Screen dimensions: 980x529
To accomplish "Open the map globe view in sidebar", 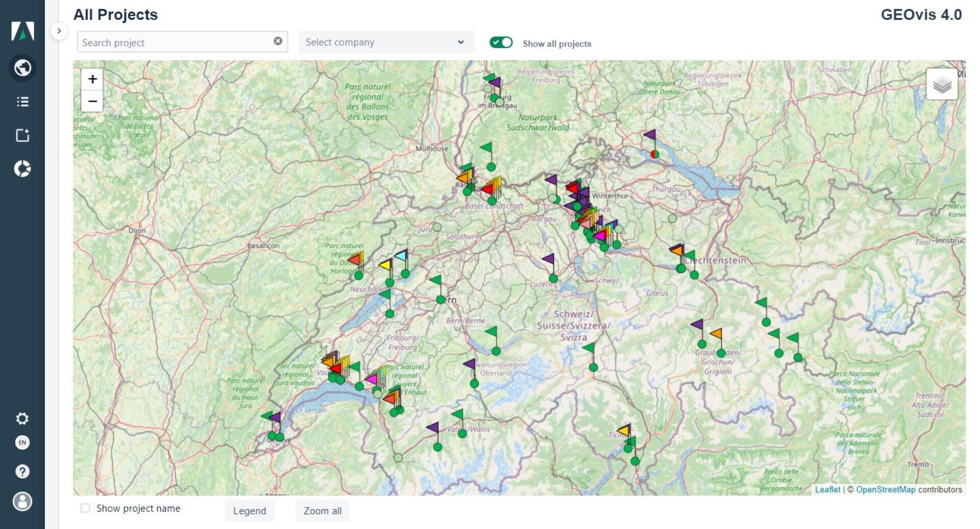I will (22, 67).
